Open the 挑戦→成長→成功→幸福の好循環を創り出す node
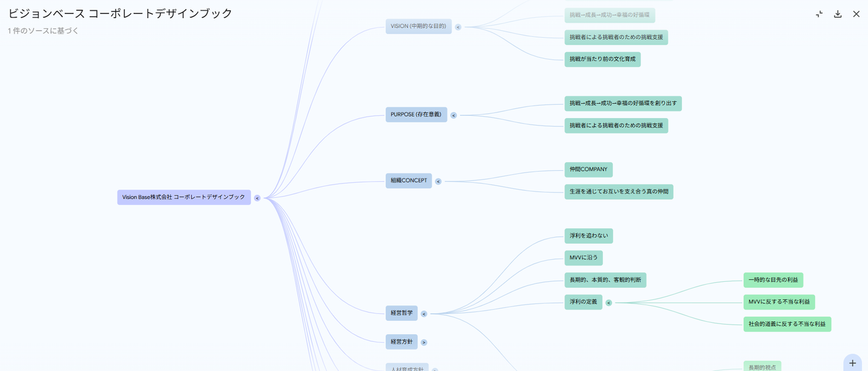The image size is (868, 371). (x=623, y=103)
